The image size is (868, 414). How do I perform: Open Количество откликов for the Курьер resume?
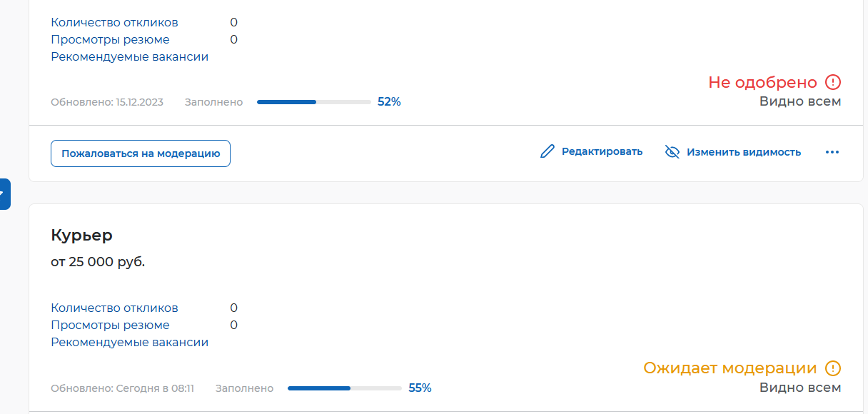point(114,308)
